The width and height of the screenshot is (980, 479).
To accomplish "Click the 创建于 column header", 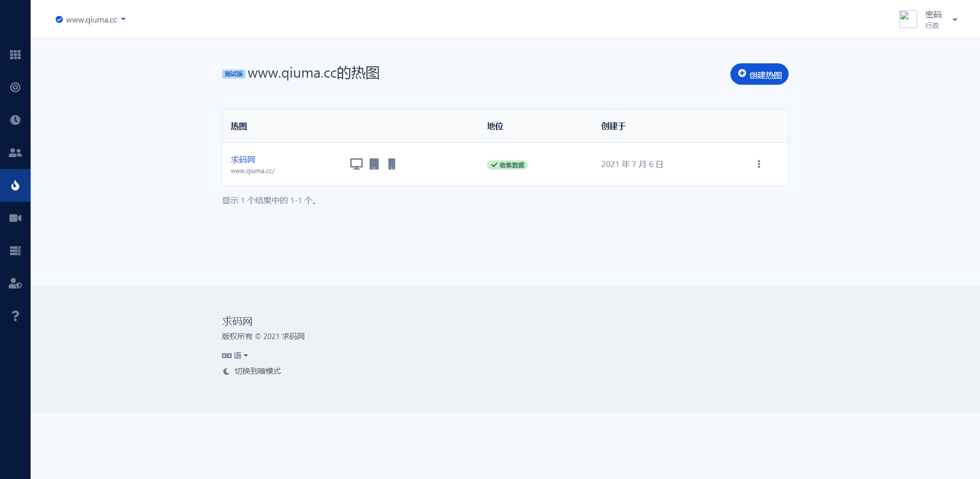I will coord(614,126).
